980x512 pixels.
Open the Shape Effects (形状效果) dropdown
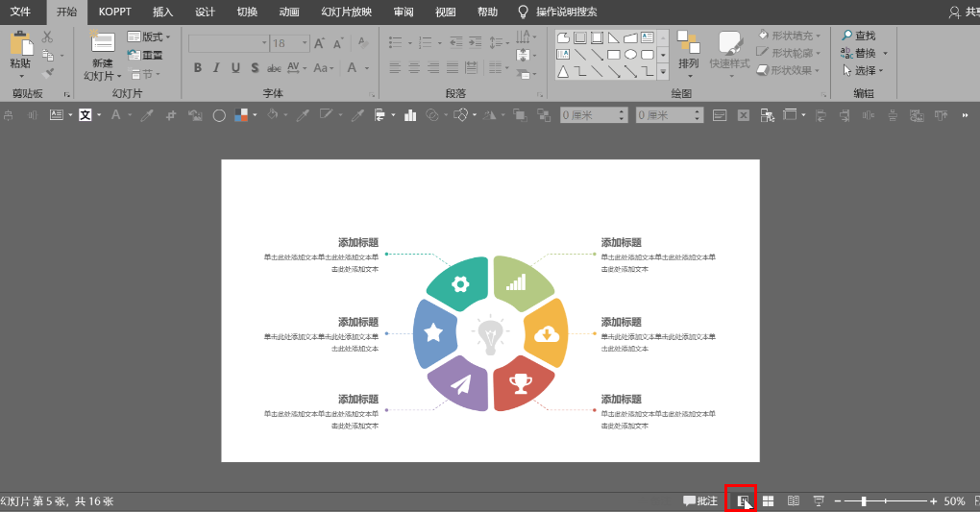pos(788,71)
